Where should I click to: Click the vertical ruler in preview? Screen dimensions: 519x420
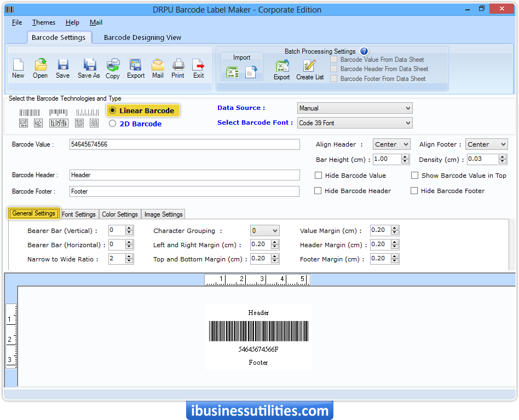(x=11, y=336)
